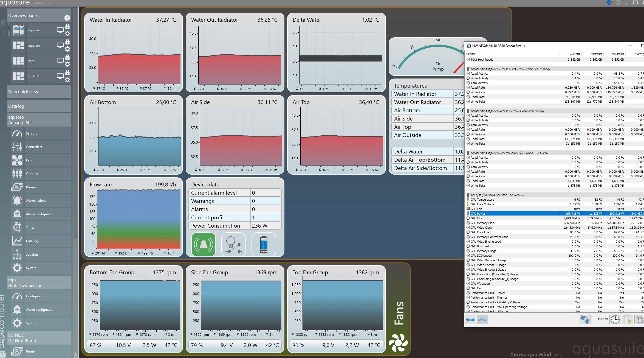
Task: Expand the Data quick view section
Action: [x=39, y=92]
